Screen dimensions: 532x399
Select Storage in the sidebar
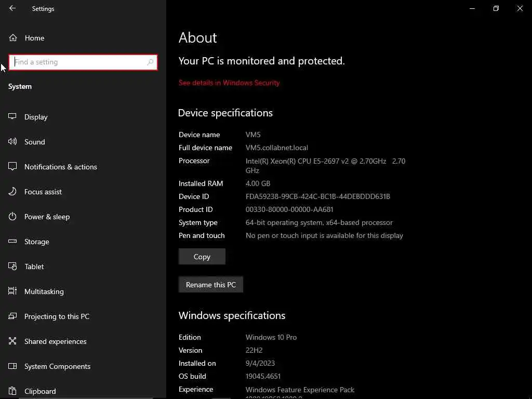click(37, 242)
